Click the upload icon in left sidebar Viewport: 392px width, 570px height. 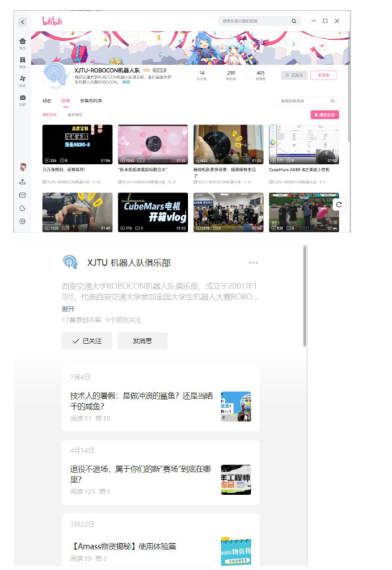click(x=23, y=182)
